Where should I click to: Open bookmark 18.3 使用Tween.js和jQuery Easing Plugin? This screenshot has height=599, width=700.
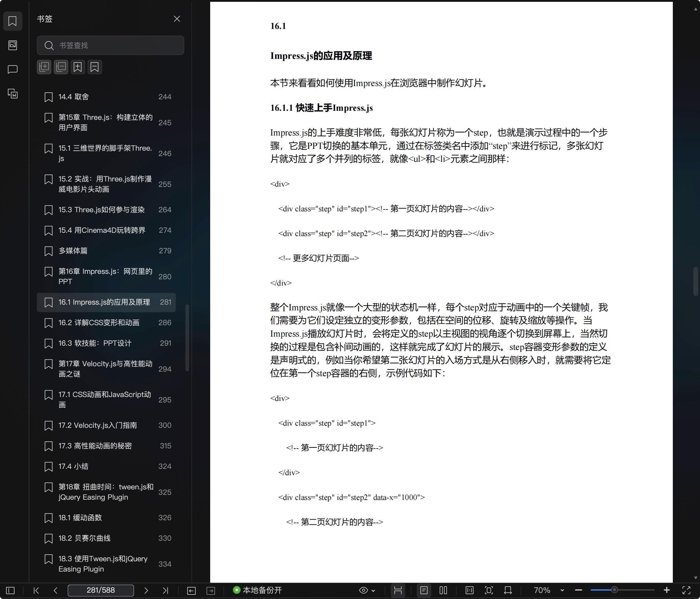coord(106,564)
